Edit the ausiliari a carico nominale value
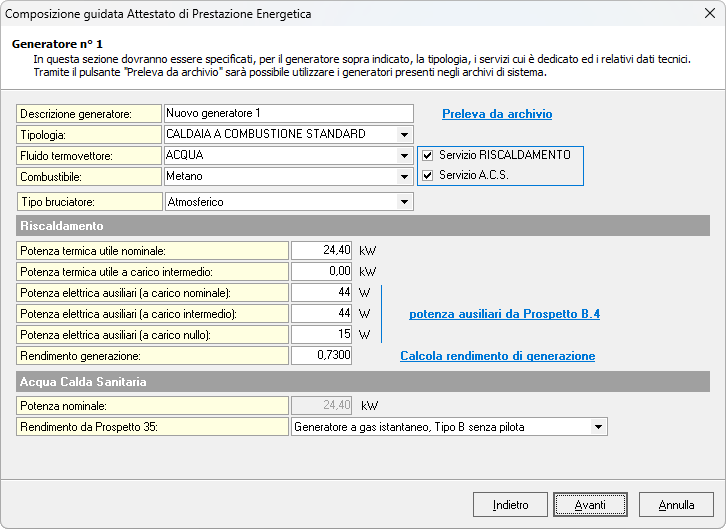The image size is (726, 529). click(321, 293)
